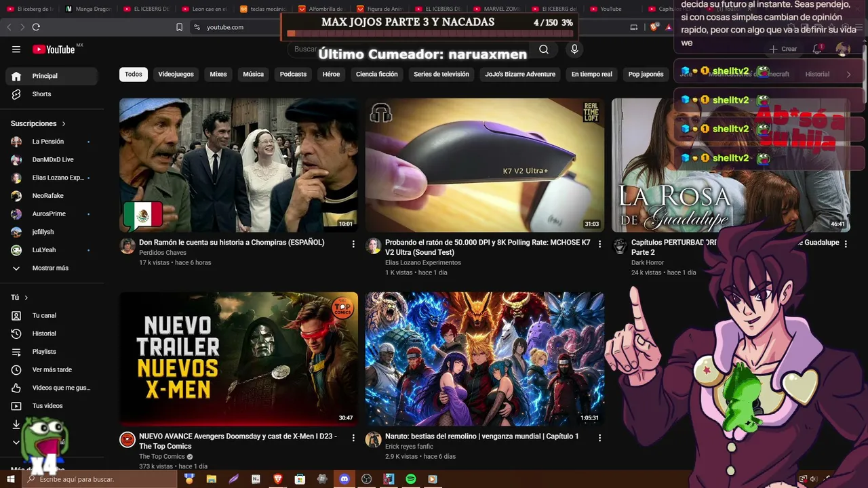The height and width of the screenshot is (488, 868).
Task: Select the Ciencia ficción filter chip
Action: pos(377,75)
